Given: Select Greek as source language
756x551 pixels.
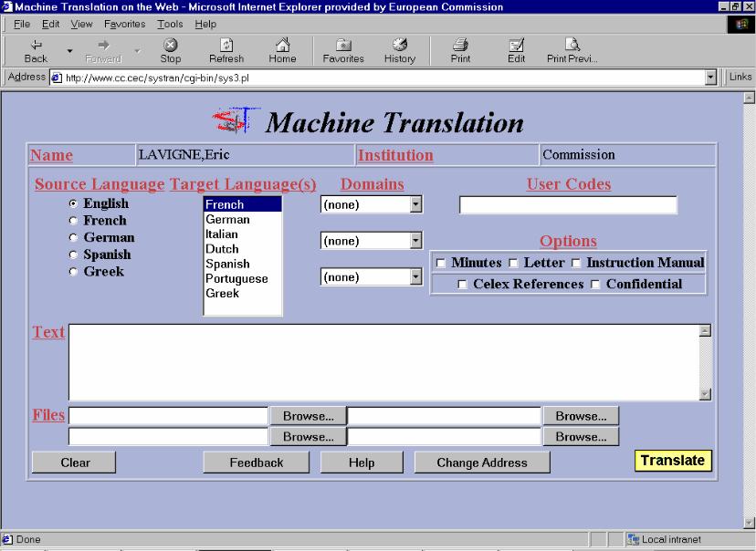Looking at the screenshot, I should coord(73,272).
